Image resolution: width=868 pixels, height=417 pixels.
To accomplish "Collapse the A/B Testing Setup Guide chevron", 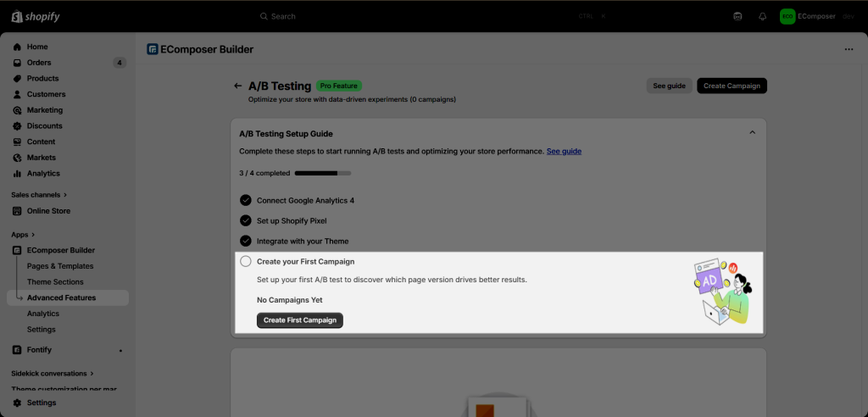I will [x=752, y=132].
